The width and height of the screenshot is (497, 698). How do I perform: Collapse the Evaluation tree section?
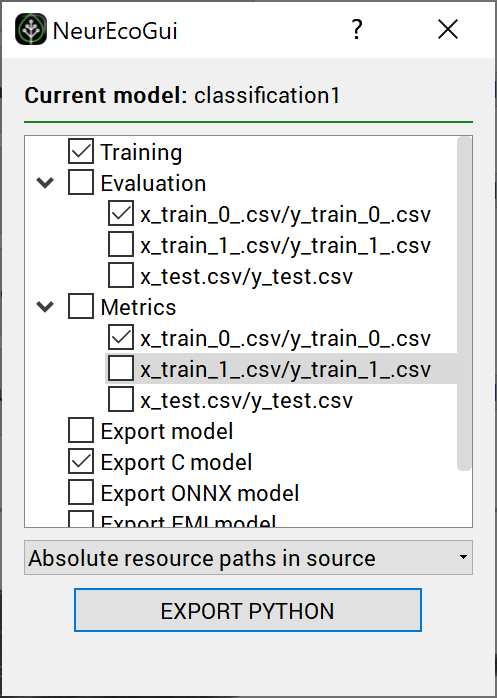point(45,183)
